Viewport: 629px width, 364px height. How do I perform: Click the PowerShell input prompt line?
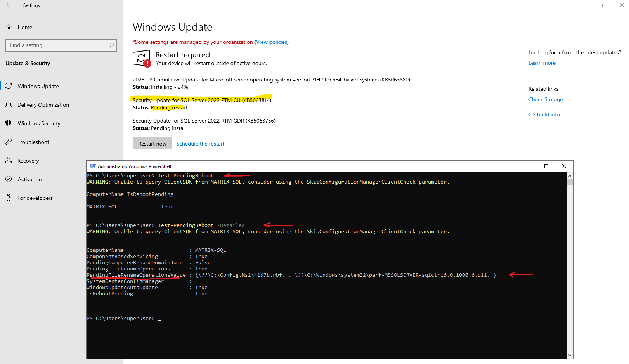(124, 319)
